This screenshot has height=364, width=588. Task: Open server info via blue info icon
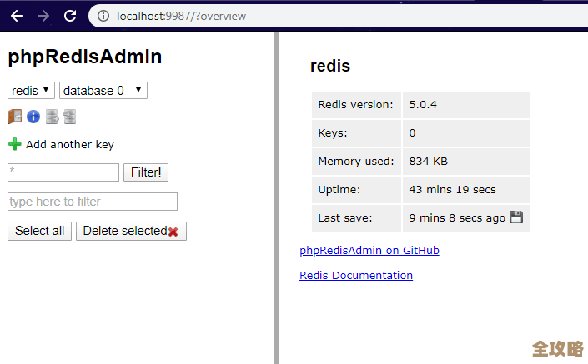pyautogui.click(x=33, y=117)
